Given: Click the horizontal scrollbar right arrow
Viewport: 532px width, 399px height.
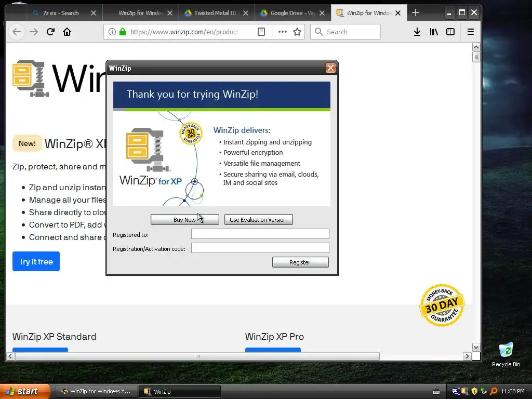Looking at the screenshot, I should (x=467, y=356).
